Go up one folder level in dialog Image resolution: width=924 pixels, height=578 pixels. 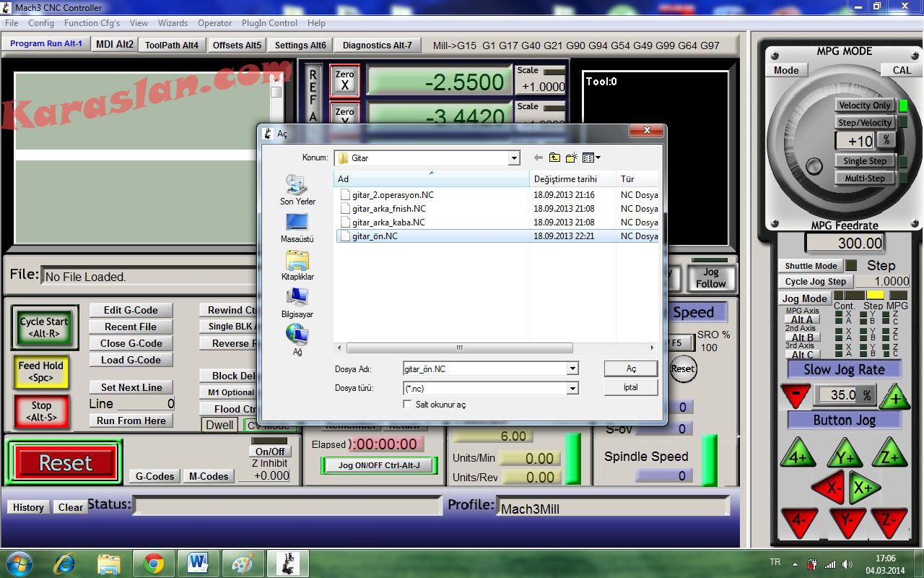(554, 158)
